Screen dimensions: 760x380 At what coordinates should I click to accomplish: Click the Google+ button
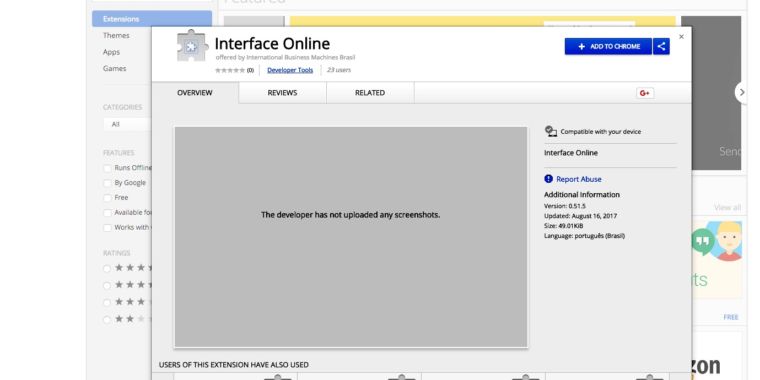645,93
